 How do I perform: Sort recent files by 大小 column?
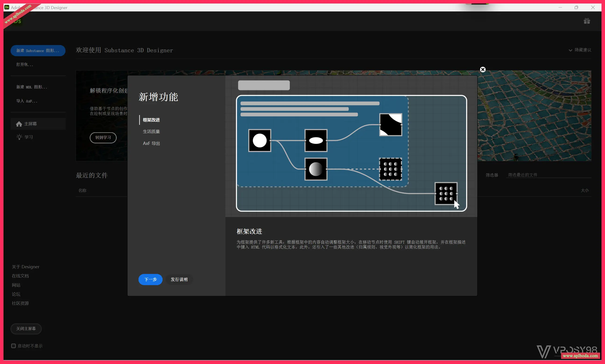click(584, 191)
